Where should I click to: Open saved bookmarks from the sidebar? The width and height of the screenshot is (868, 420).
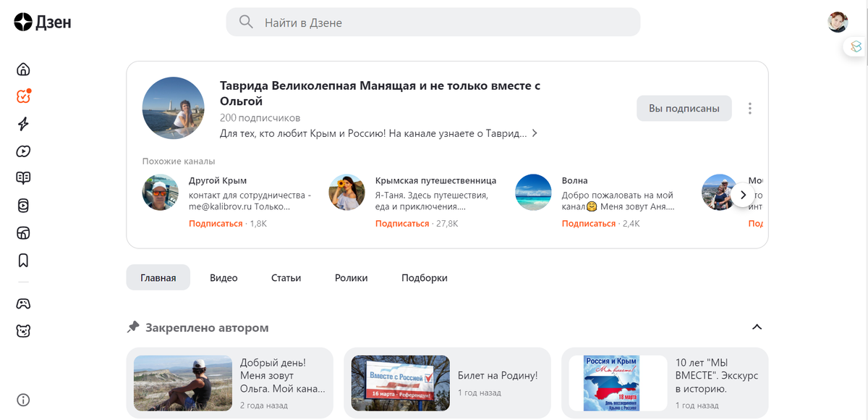[22, 260]
